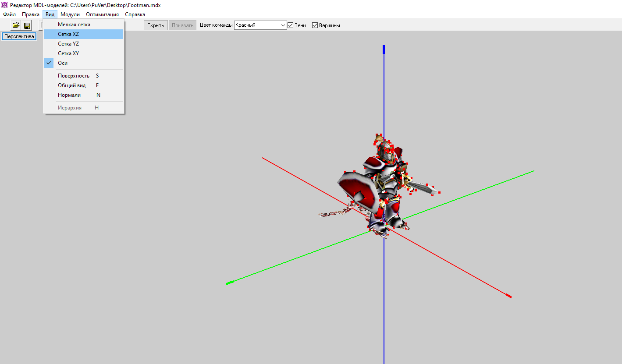This screenshot has width=622, height=364.
Task: Click the Скрыть button
Action: pos(156,25)
